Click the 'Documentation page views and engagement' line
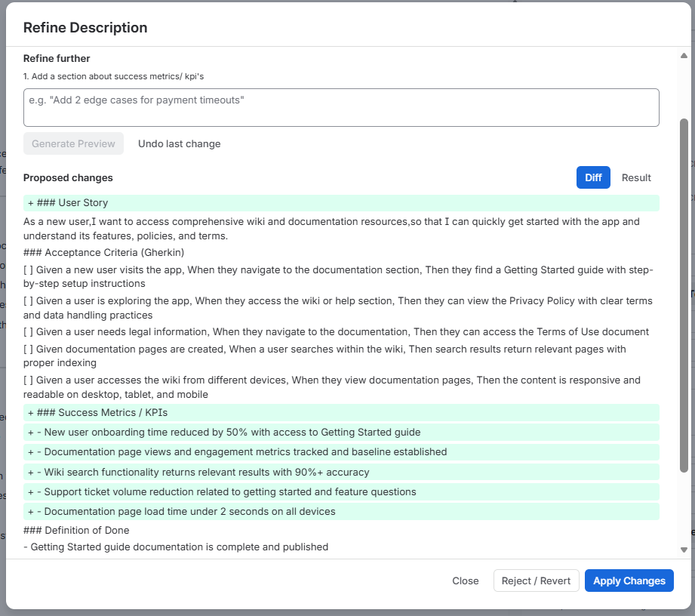This screenshot has width=695, height=616. (x=341, y=452)
